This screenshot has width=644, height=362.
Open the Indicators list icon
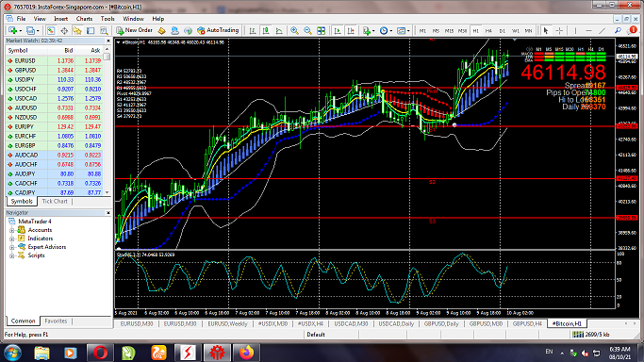(x=366, y=30)
